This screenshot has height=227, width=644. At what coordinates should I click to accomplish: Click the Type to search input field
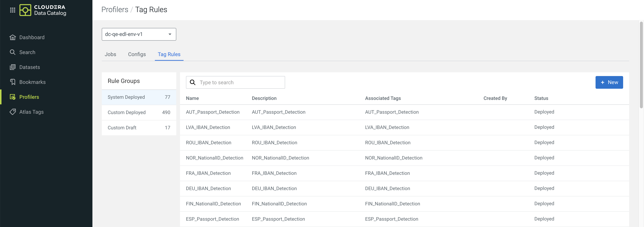coord(240,83)
